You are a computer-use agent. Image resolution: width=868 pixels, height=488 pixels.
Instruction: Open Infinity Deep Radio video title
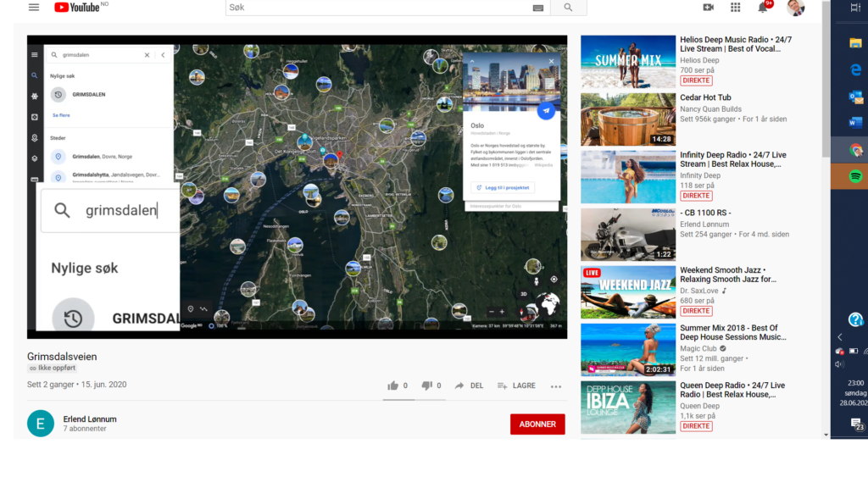click(733, 159)
